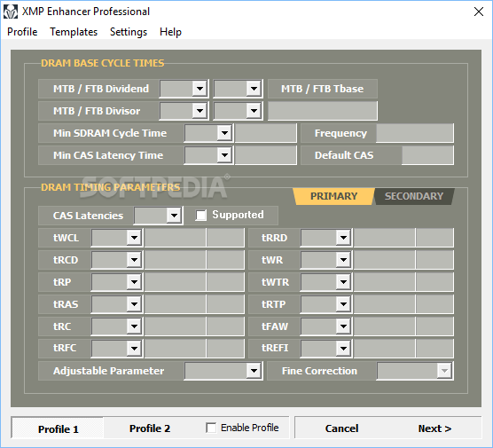
Task: Click the MTB / FTB Dividend label
Action: (101, 89)
